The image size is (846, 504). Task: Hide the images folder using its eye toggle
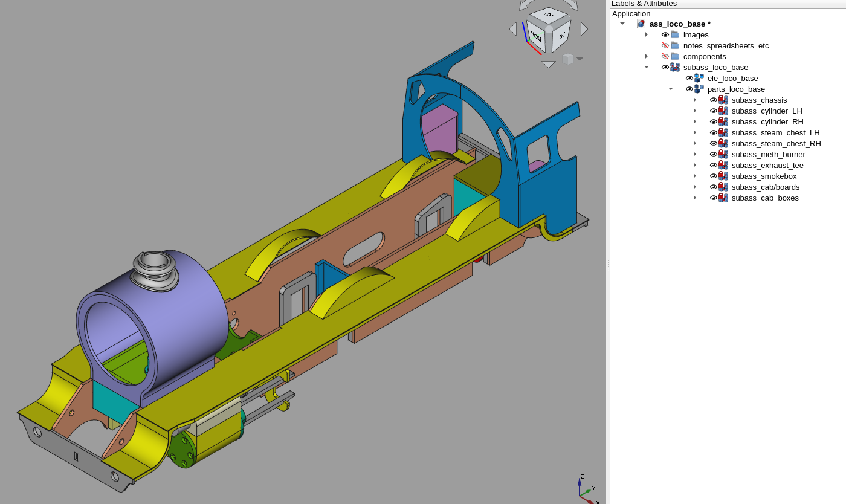(665, 34)
